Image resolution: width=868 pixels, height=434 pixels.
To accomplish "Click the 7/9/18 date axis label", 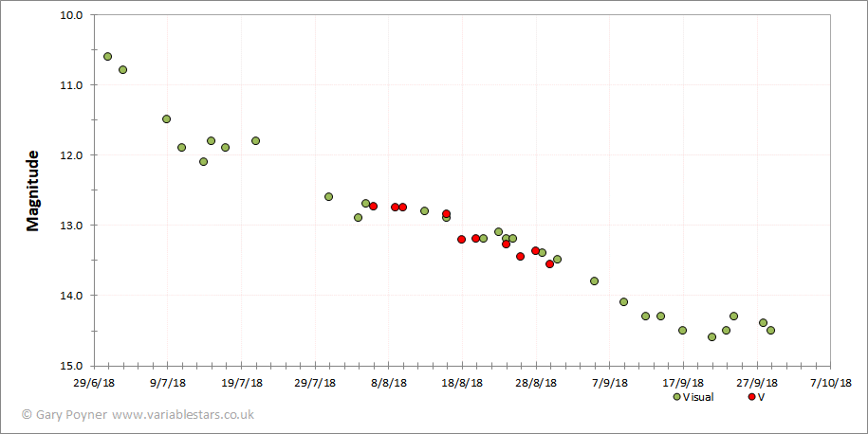I will (x=609, y=383).
